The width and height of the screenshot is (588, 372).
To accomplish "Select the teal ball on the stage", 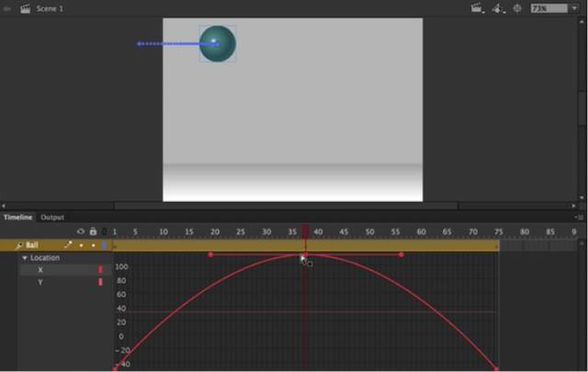I will pyautogui.click(x=218, y=43).
